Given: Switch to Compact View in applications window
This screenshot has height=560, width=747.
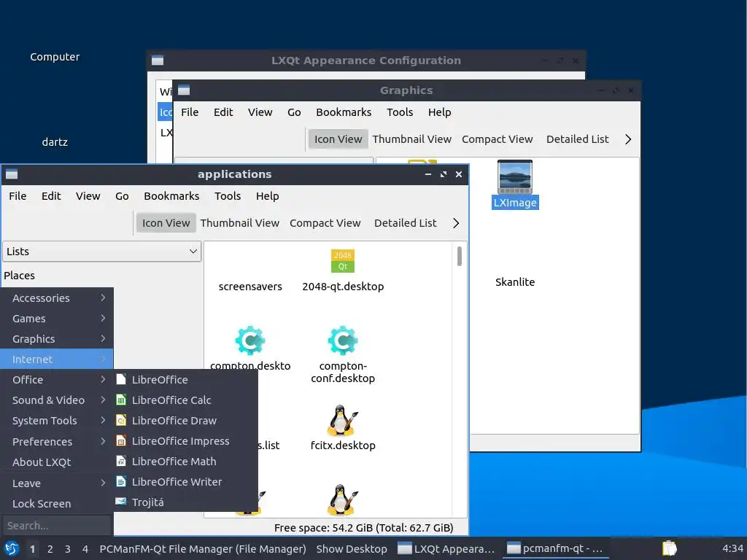Looking at the screenshot, I should (325, 223).
